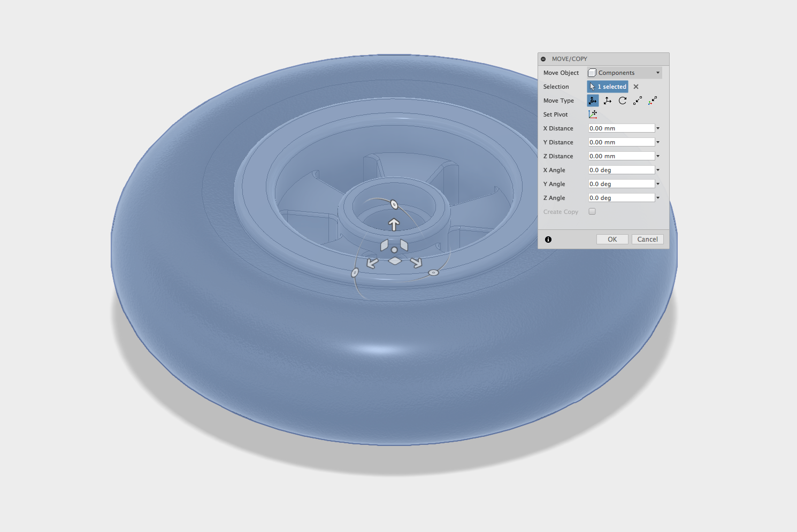
Task: Click the left vertical plane handle of manipulator
Action: 384,245
